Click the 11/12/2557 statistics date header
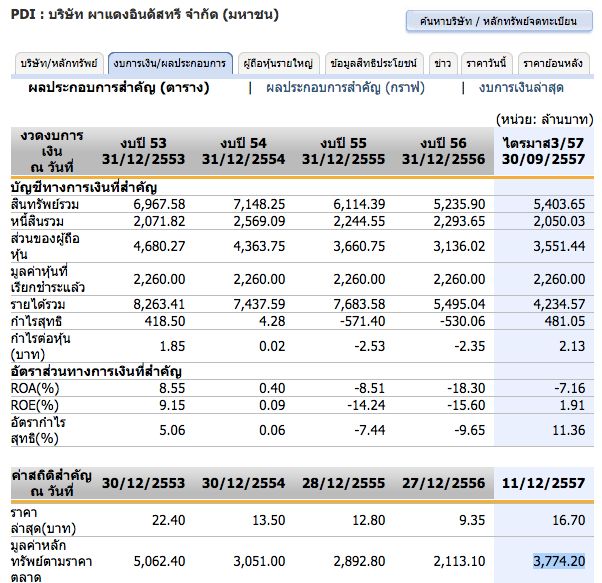The width and height of the screenshot is (602, 583). point(544,483)
